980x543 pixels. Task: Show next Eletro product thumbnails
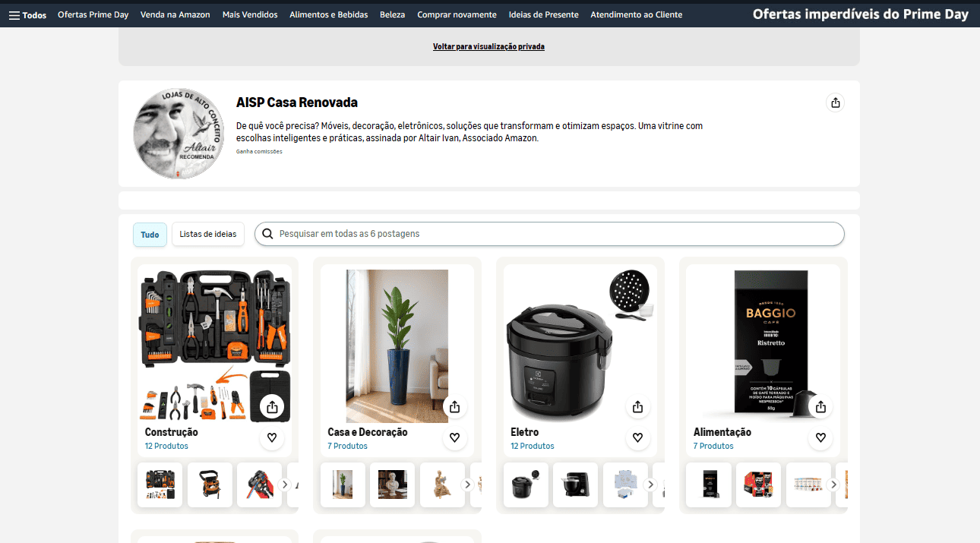point(650,485)
